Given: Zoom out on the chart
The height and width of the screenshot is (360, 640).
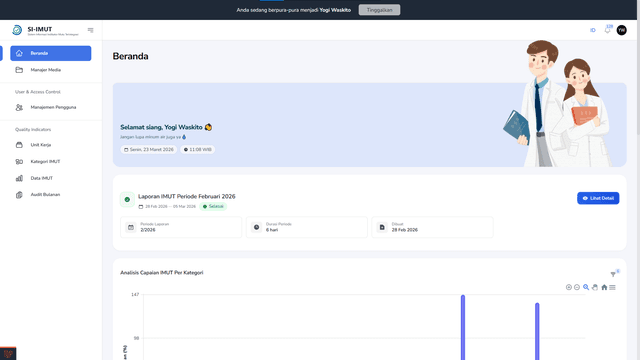Looking at the screenshot, I should point(577,287).
